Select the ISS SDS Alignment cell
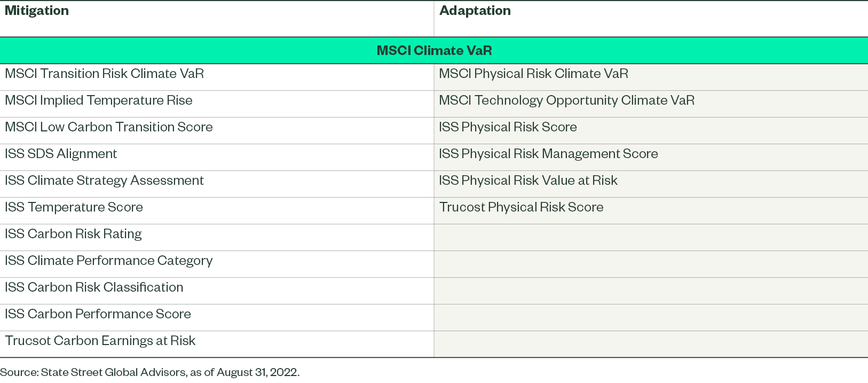The height and width of the screenshot is (383, 868). 61,154
